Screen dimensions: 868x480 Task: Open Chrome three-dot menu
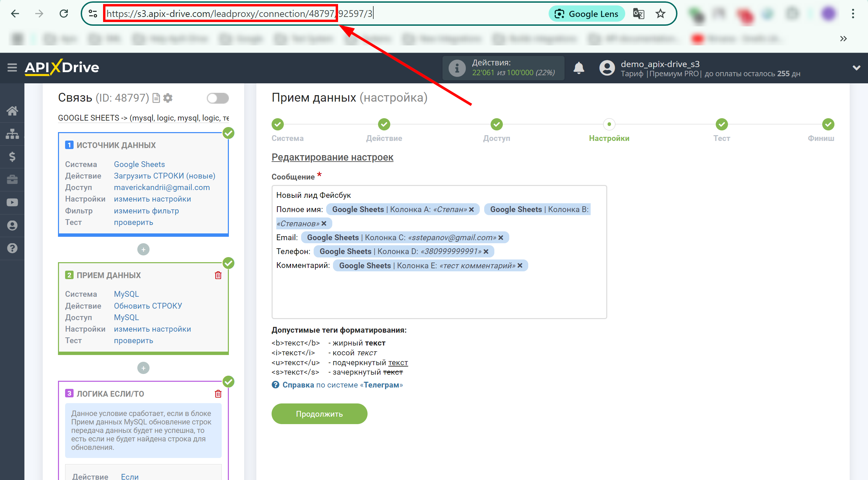click(853, 14)
